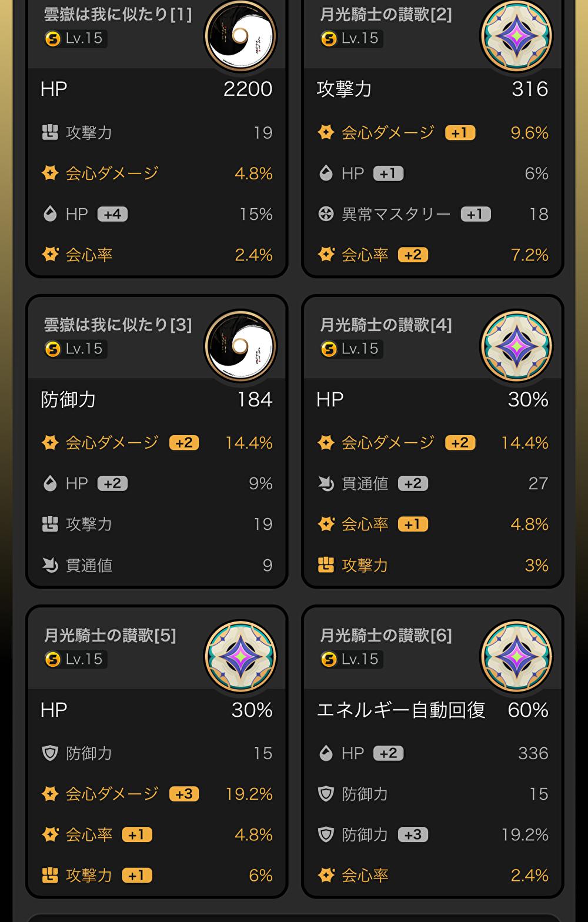Tap the S-rank badge on 月光騎士の讃歌[6]
The width and height of the screenshot is (588, 922).
tap(329, 660)
